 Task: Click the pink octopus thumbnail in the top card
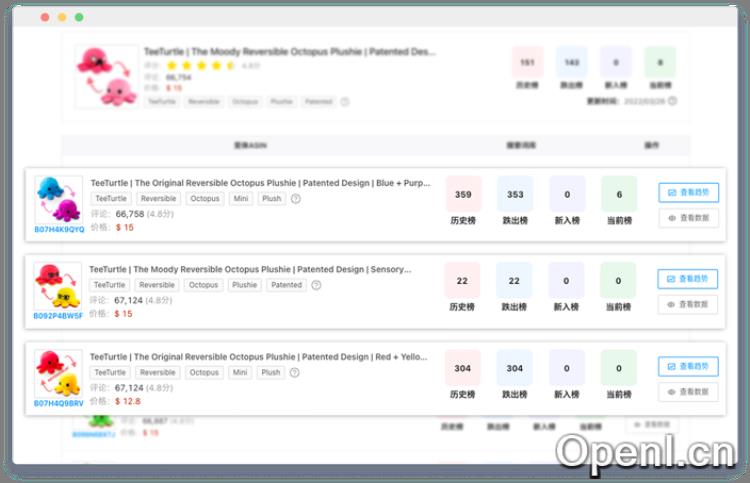(x=106, y=75)
